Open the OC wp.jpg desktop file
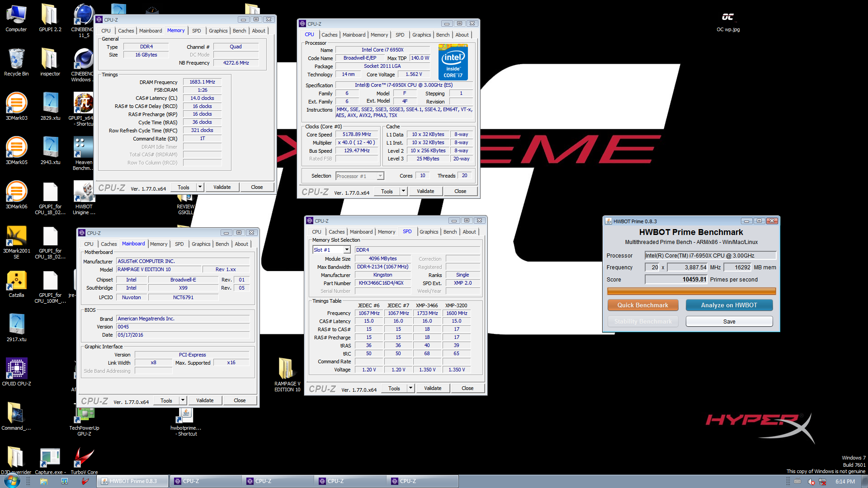 tap(728, 22)
